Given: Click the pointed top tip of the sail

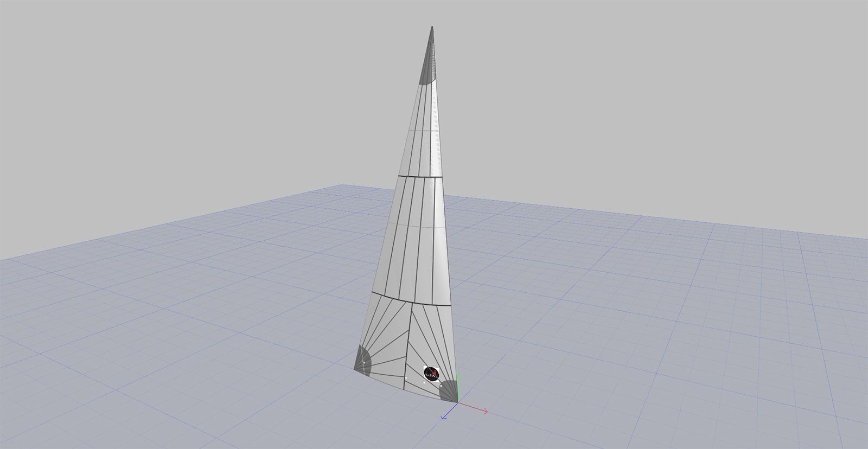Looking at the screenshot, I should (432, 27).
